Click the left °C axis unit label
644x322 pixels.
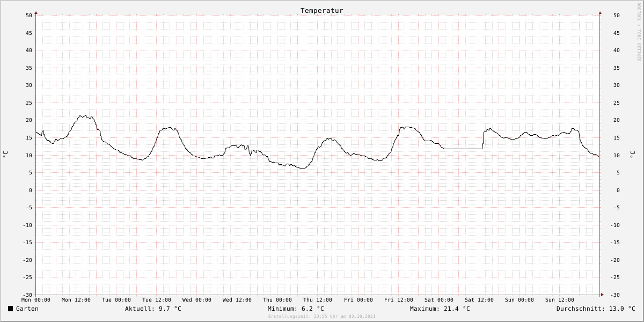point(6,155)
